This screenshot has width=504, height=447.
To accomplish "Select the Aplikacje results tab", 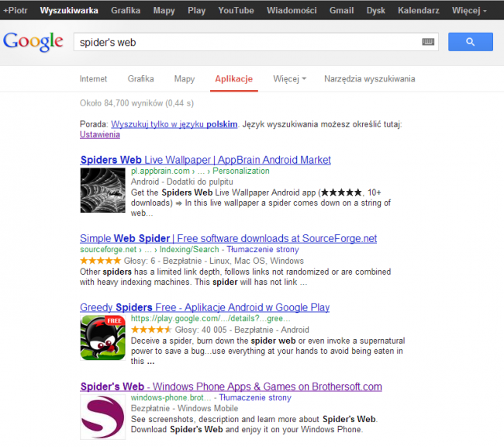I will [234, 79].
